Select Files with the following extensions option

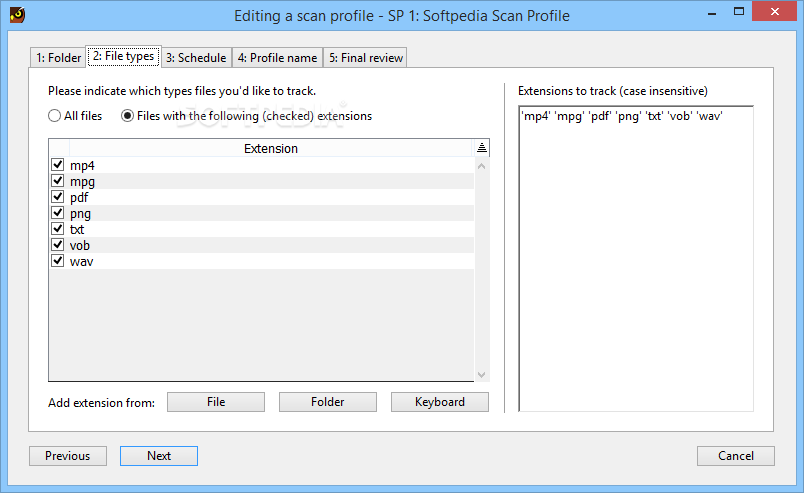[127, 116]
